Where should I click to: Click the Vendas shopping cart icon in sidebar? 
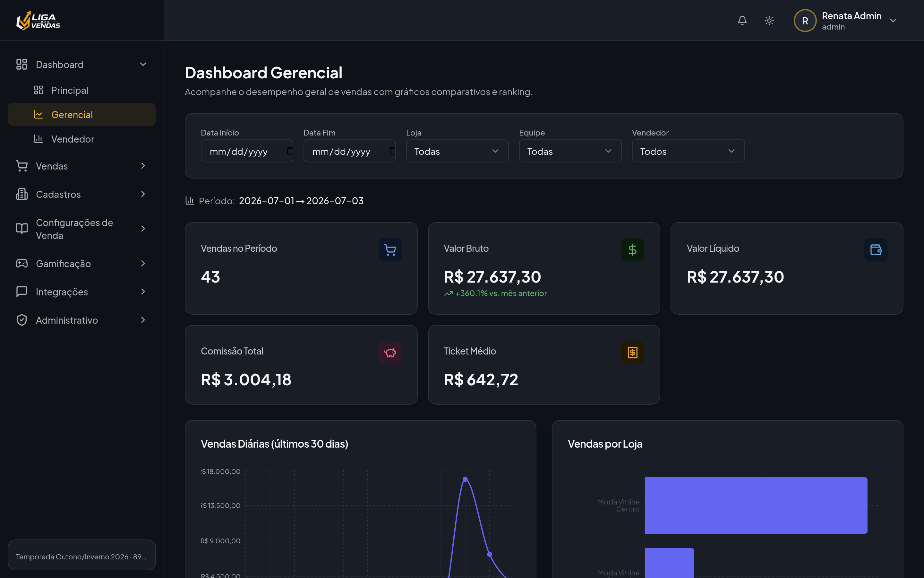point(22,166)
